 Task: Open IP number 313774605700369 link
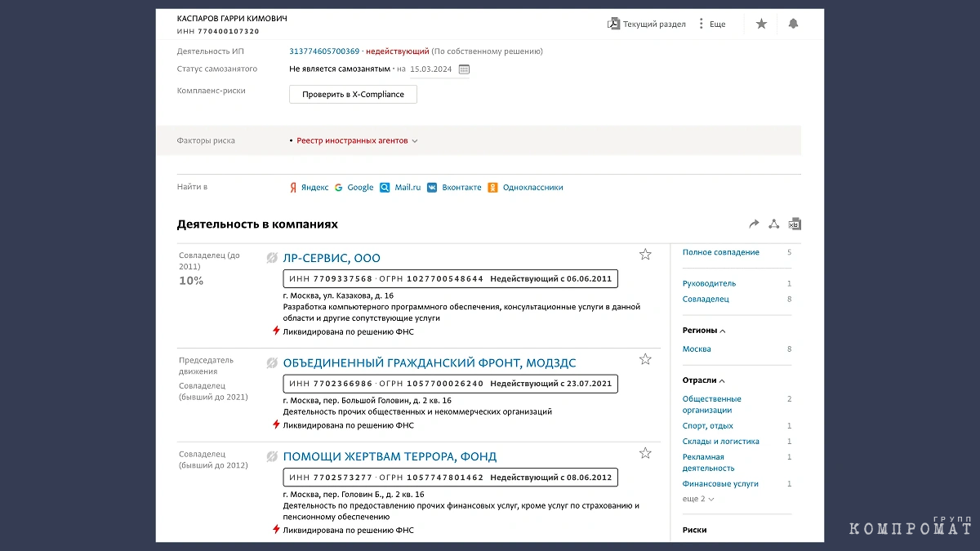point(324,51)
